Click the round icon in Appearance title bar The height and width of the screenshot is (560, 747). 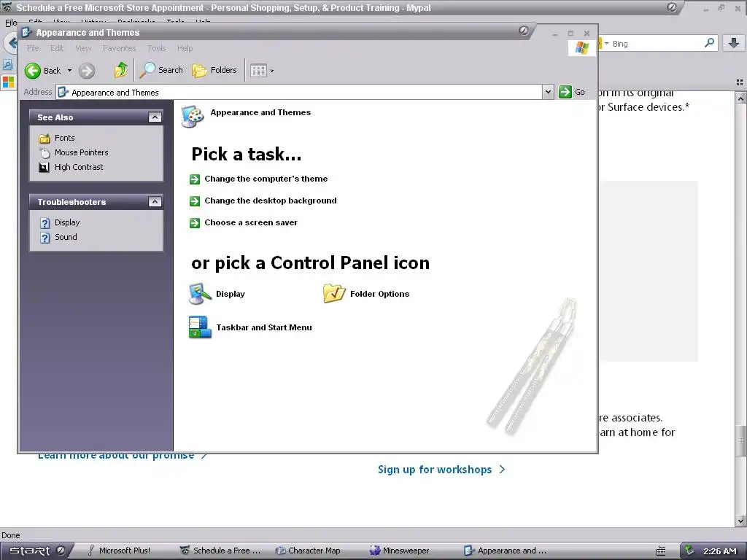click(x=524, y=31)
